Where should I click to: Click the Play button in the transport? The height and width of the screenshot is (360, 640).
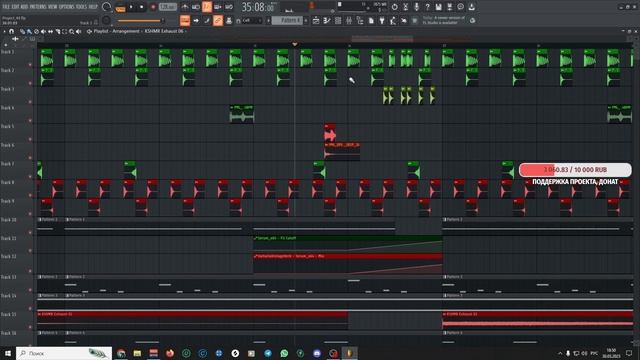pyautogui.click(x=131, y=7)
